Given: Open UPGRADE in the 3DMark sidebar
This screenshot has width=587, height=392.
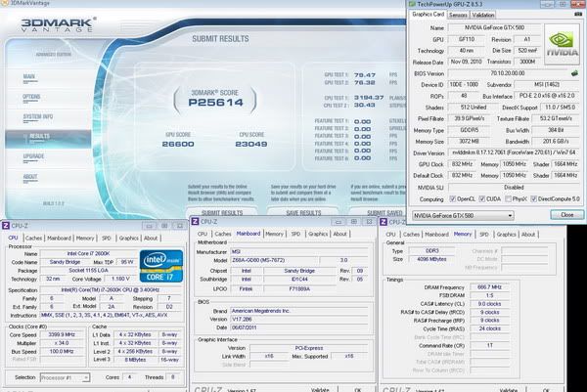Looking at the screenshot, I should tap(33, 156).
